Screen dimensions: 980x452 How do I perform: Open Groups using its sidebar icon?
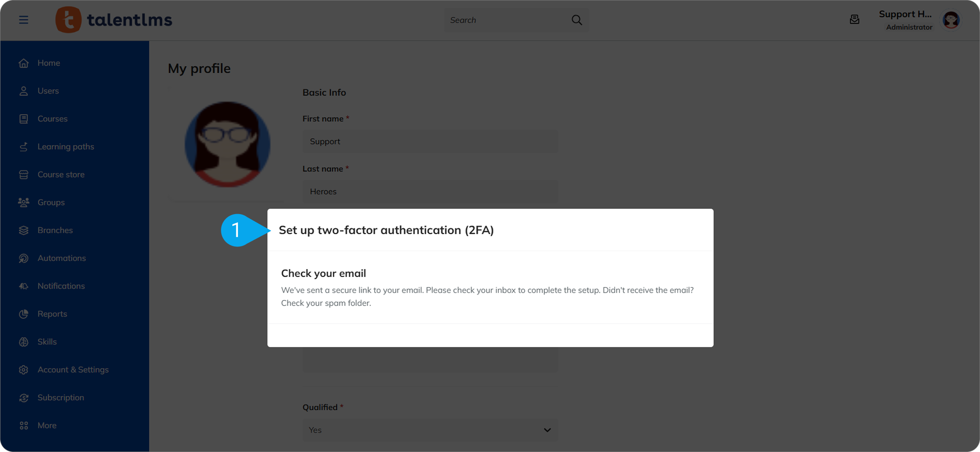[x=23, y=202]
